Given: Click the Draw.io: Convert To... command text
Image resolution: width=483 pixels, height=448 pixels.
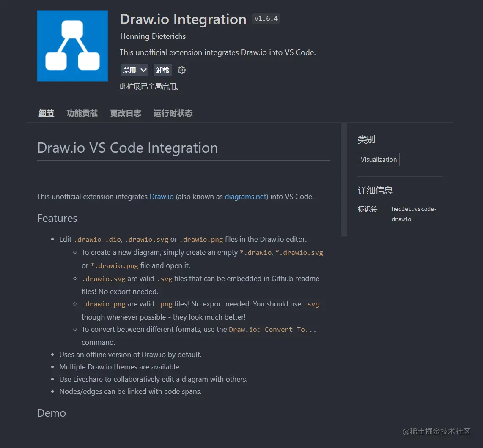Looking at the screenshot, I should pyautogui.click(x=273, y=330).
